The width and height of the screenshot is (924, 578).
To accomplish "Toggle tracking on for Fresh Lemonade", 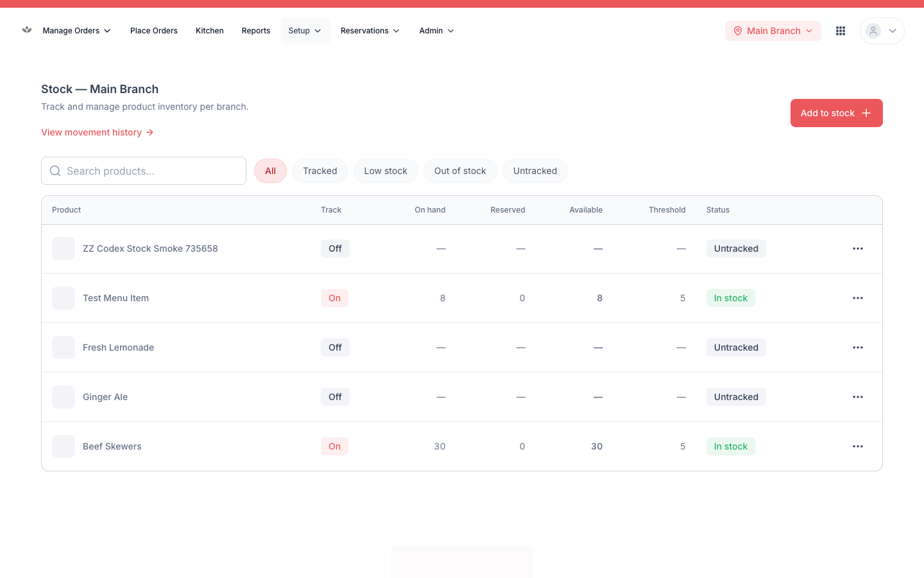I will click(x=335, y=347).
